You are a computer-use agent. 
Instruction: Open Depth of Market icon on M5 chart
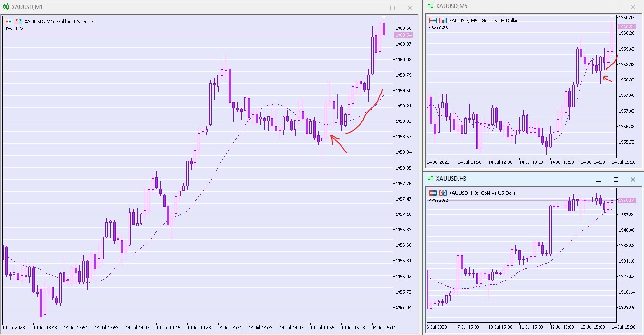pos(433,20)
